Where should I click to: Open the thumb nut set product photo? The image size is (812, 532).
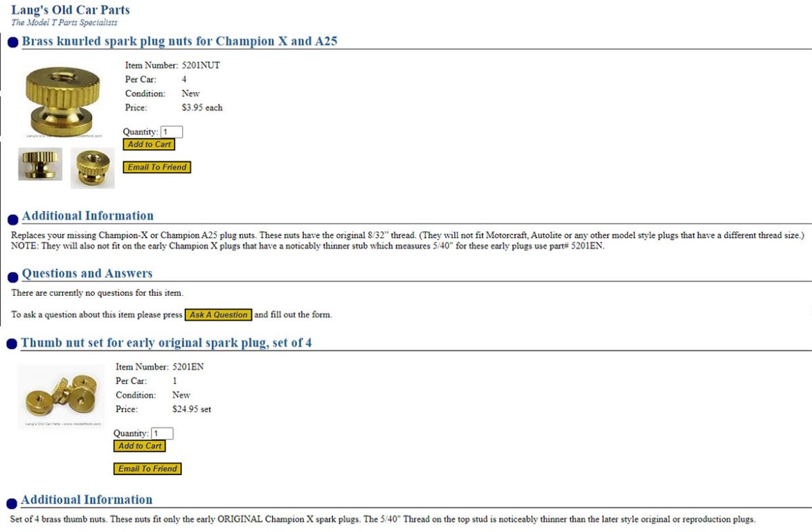click(60, 396)
